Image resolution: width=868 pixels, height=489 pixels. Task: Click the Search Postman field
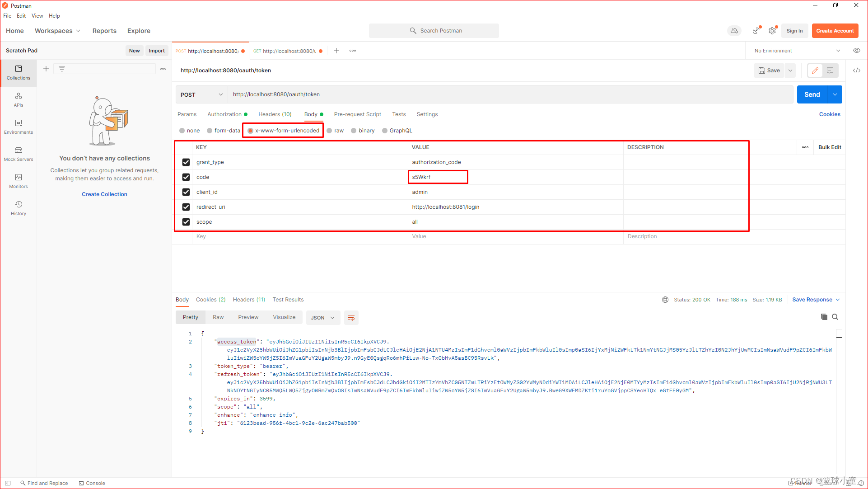[434, 31]
